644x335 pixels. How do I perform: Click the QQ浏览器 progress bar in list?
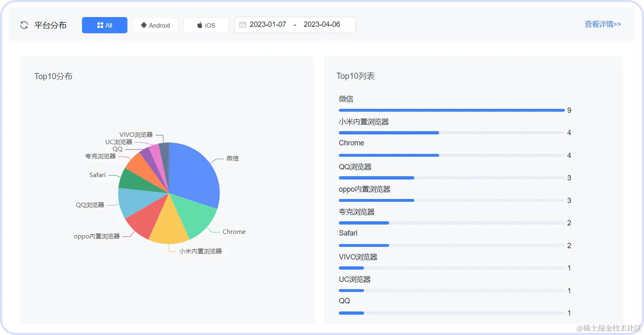pos(452,178)
